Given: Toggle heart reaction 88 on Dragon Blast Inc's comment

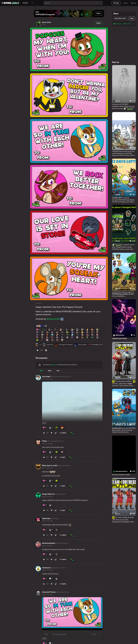Looking at the screenshot, I should [45, 505].
